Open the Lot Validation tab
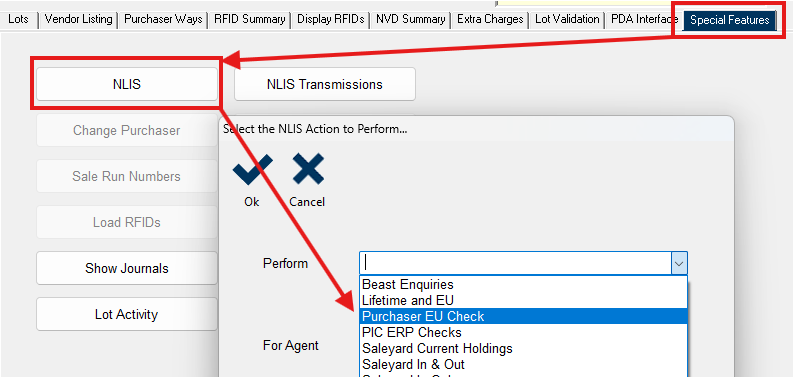 pos(567,20)
